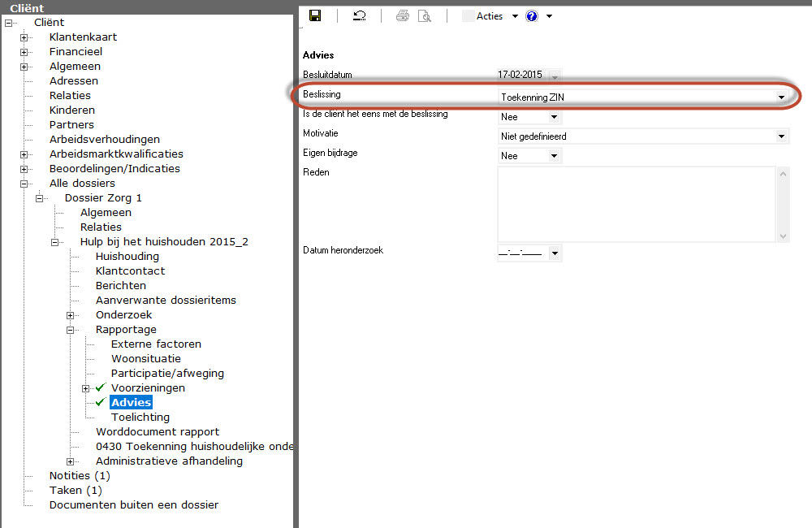812x528 pixels.
Task: Click the Undo arrow icon
Action: tap(359, 15)
